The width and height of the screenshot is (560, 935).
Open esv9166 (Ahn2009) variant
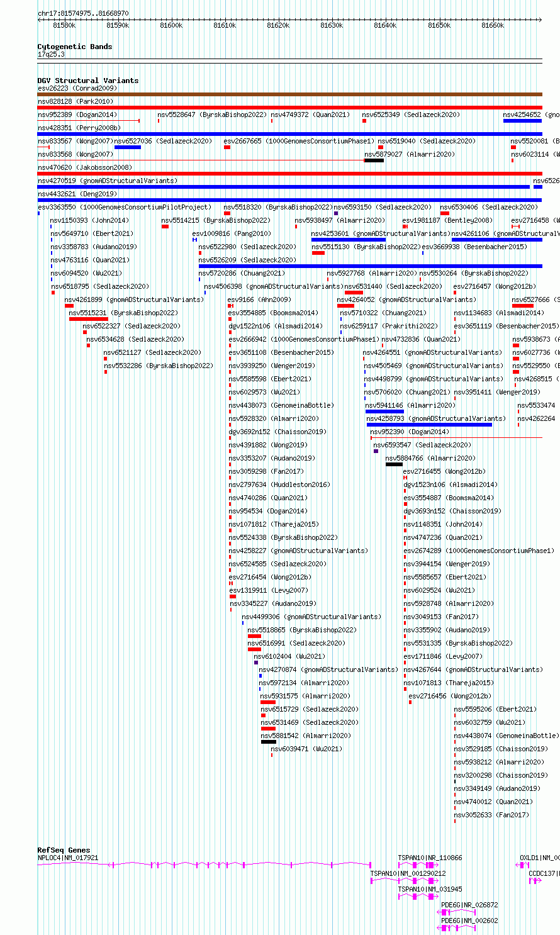[259, 300]
